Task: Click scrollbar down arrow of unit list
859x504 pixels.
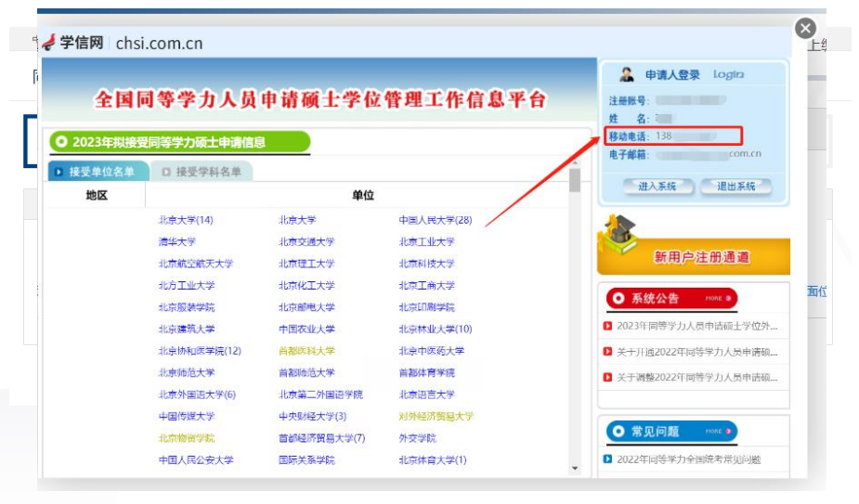Action: [x=575, y=468]
